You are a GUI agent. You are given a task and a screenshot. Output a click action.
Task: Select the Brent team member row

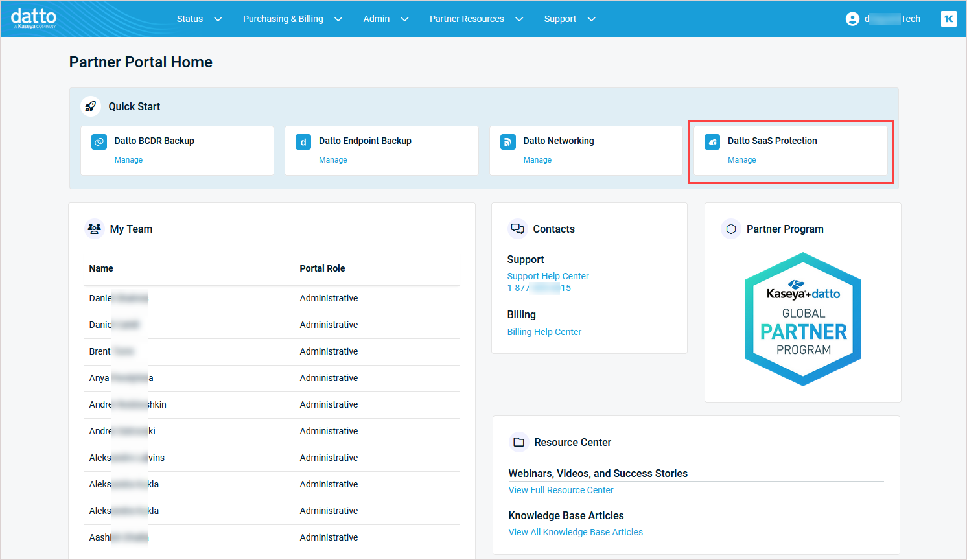click(272, 351)
